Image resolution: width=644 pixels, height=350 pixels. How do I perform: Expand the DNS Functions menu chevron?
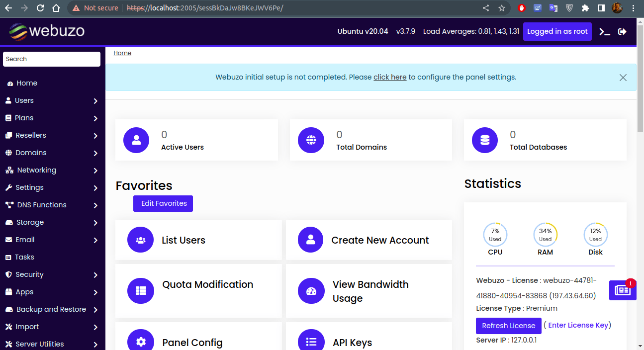pyautogui.click(x=95, y=205)
